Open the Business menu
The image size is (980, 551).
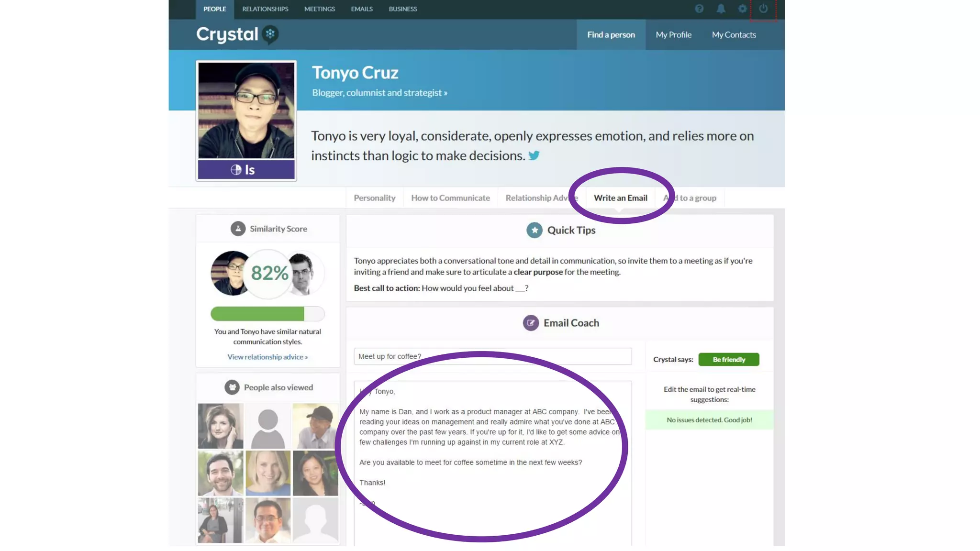click(403, 9)
